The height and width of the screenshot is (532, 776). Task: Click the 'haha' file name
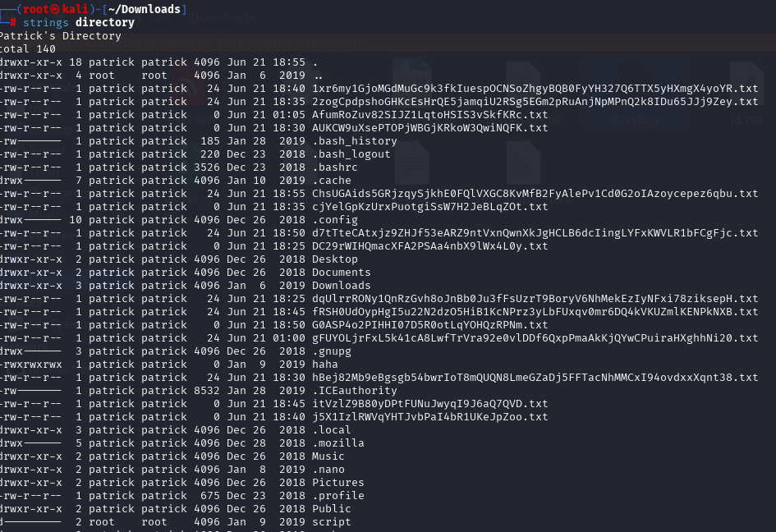(x=324, y=365)
